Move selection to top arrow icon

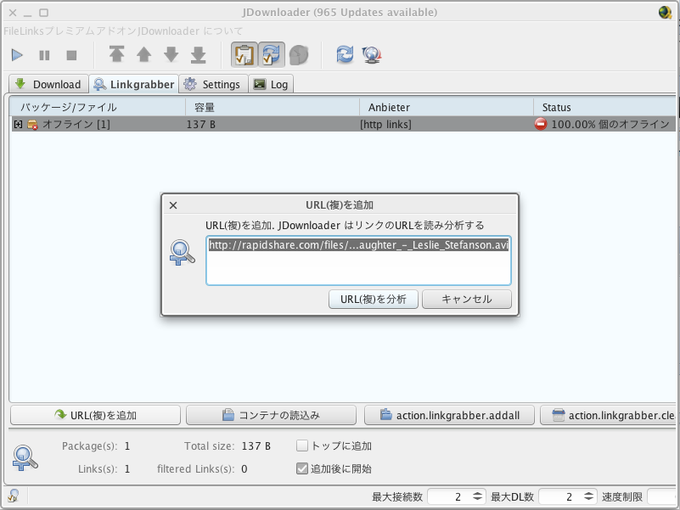(117, 55)
